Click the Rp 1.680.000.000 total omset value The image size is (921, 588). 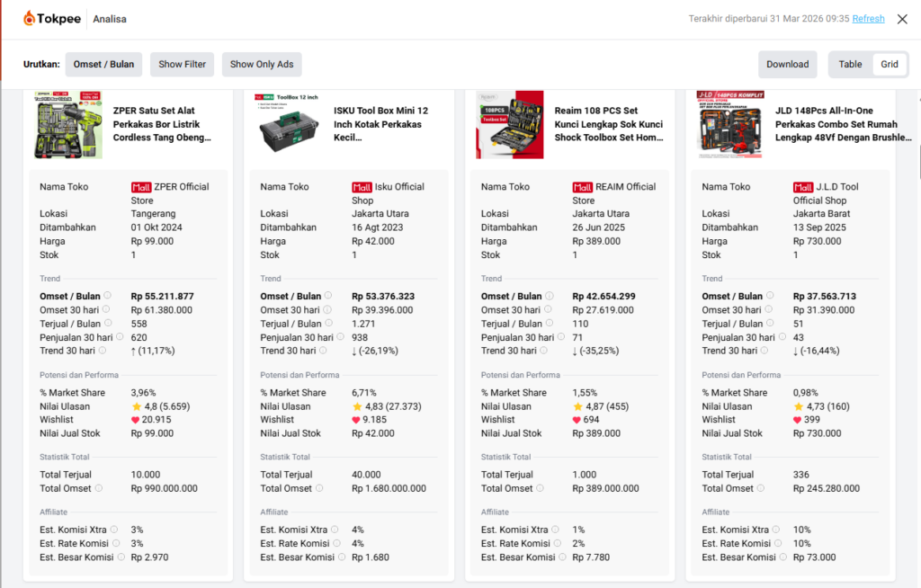tap(389, 488)
